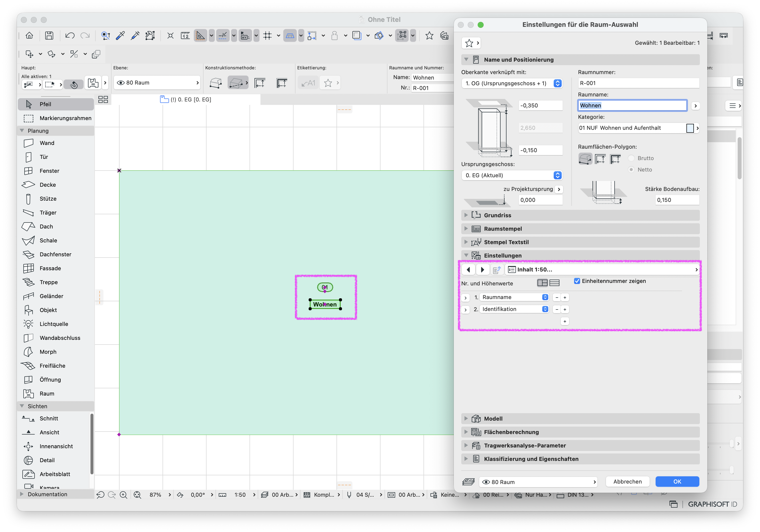Click the Abbrechen button
Screen dimensions: 760x532
pyautogui.click(x=627, y=482)
